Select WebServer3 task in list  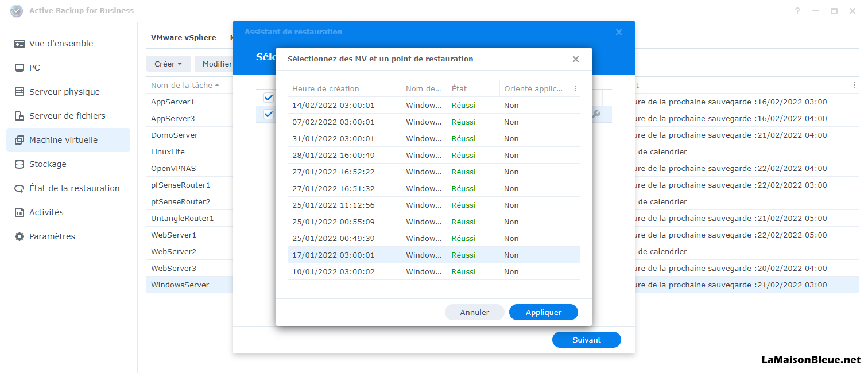coord(173,268)
